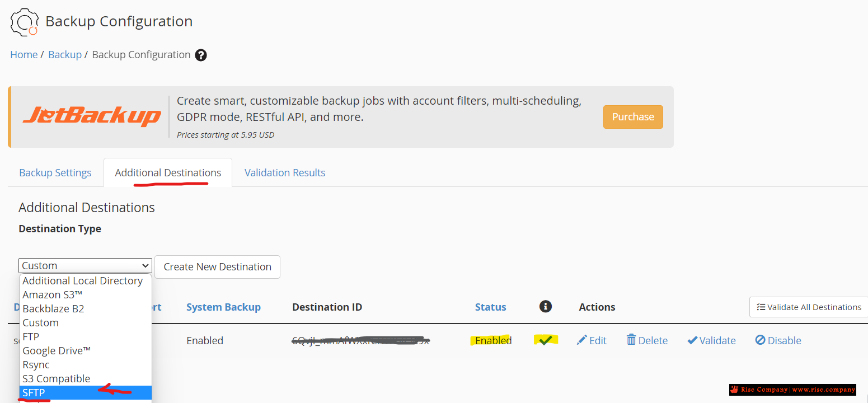The width and height of the screenshot is (868, 403).
Task: Click the JetBackup logo
Action: (x=92, y=116)
